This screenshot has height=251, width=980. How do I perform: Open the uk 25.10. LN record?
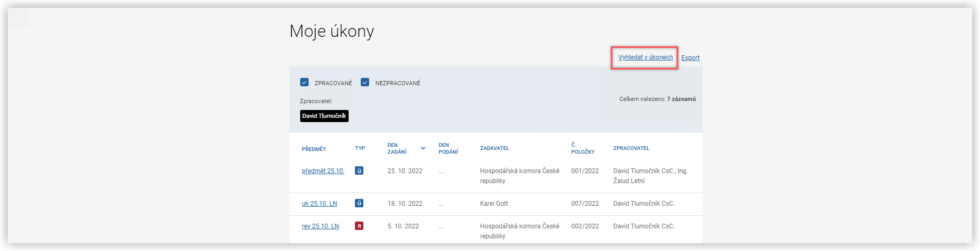(x=319, y=204)
